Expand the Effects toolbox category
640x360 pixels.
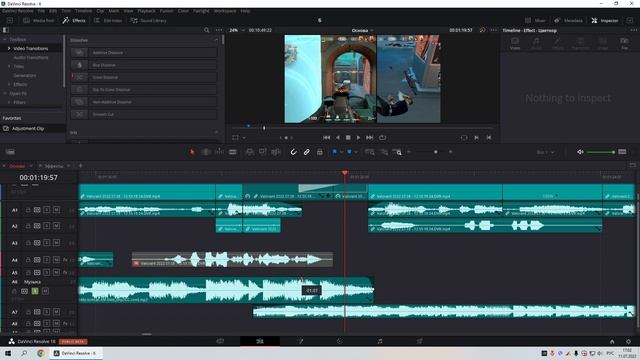click(x=9, y=84)
